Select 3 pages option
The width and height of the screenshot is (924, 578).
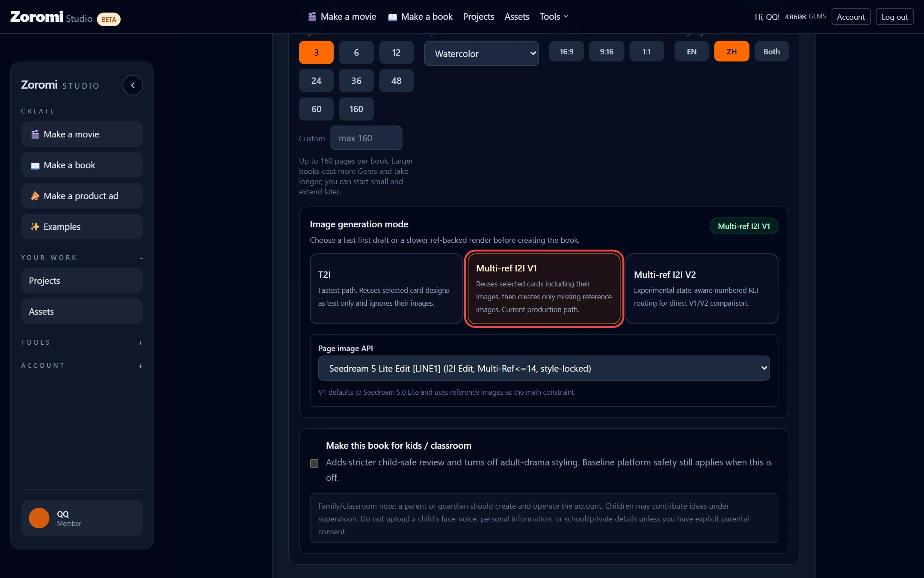[x=316, y=52]
